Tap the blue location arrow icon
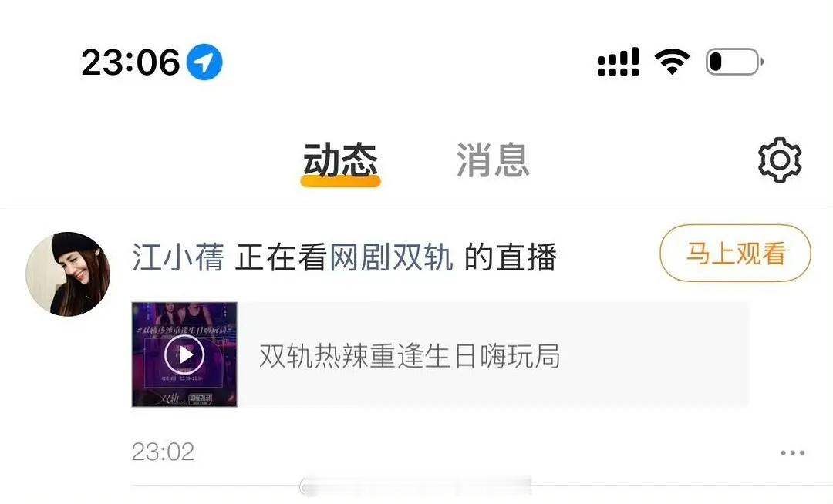 pos(204,62)
